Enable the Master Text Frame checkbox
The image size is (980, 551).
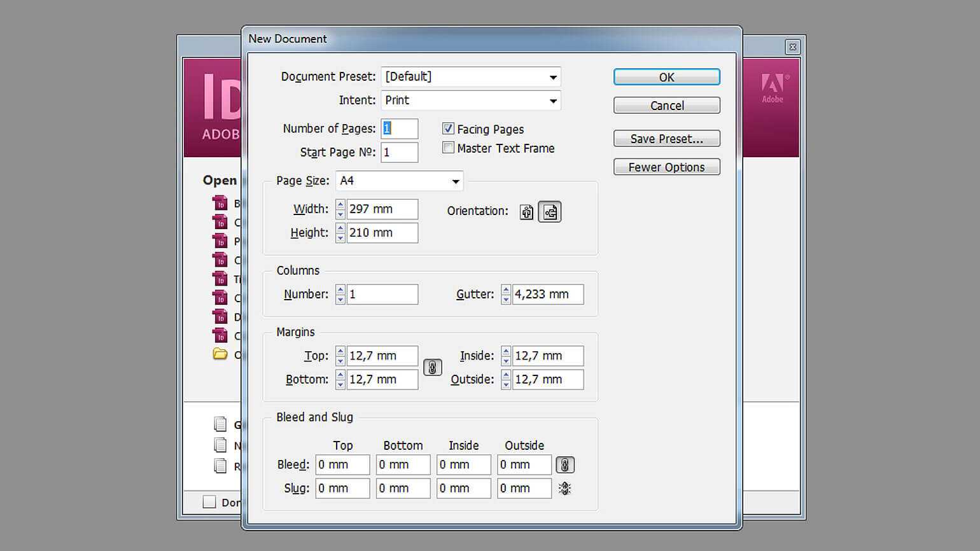[448, 148]
